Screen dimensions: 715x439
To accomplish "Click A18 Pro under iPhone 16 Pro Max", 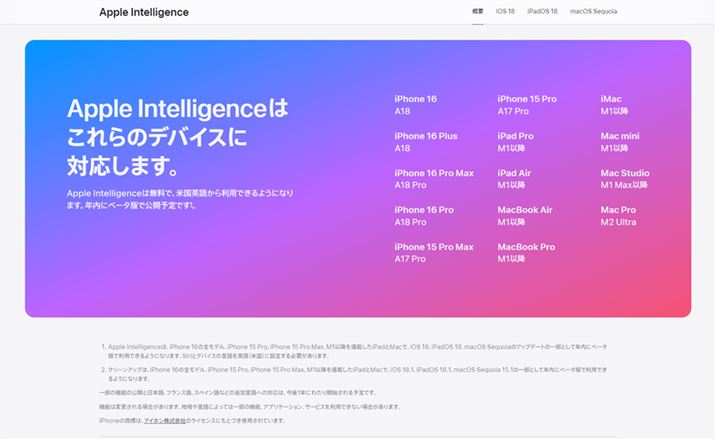I will (x=410, y=185).
